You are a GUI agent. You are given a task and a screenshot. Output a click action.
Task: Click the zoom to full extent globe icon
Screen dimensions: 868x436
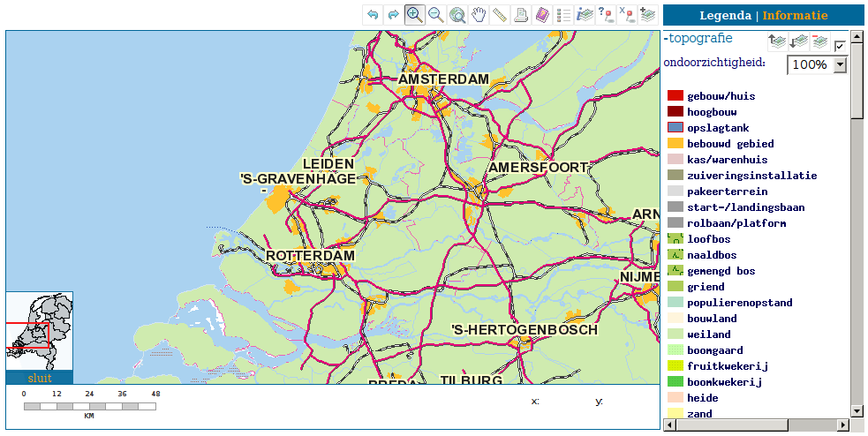coord(457,15)
